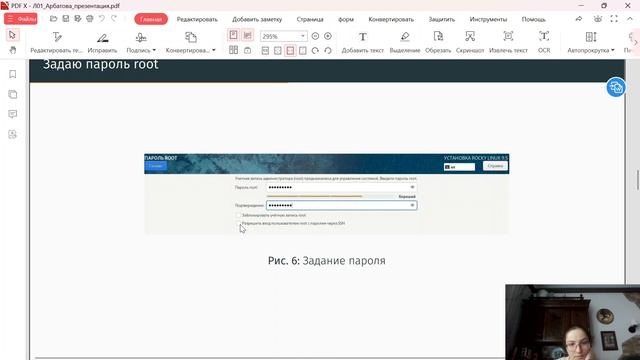The image size is (640, 360).
Task: Click the page snapshot icon below view modes
Action: 247,50
